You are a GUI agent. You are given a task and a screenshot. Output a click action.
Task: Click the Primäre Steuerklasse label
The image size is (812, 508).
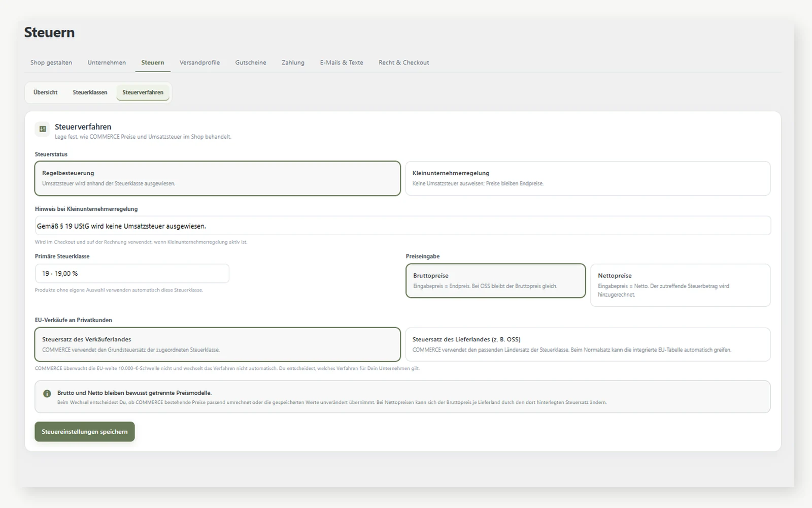[x=62, y=257]
